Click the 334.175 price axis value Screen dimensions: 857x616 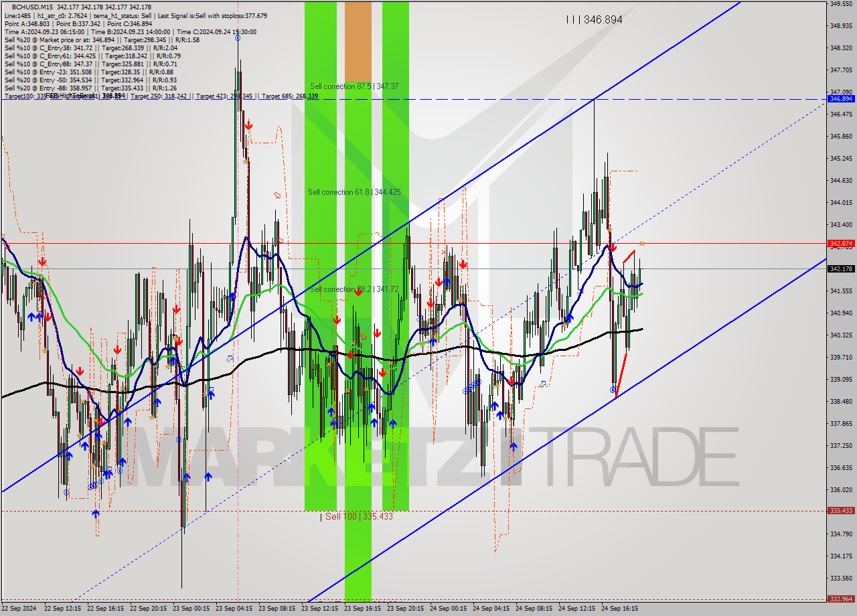(x=841, y=556)
